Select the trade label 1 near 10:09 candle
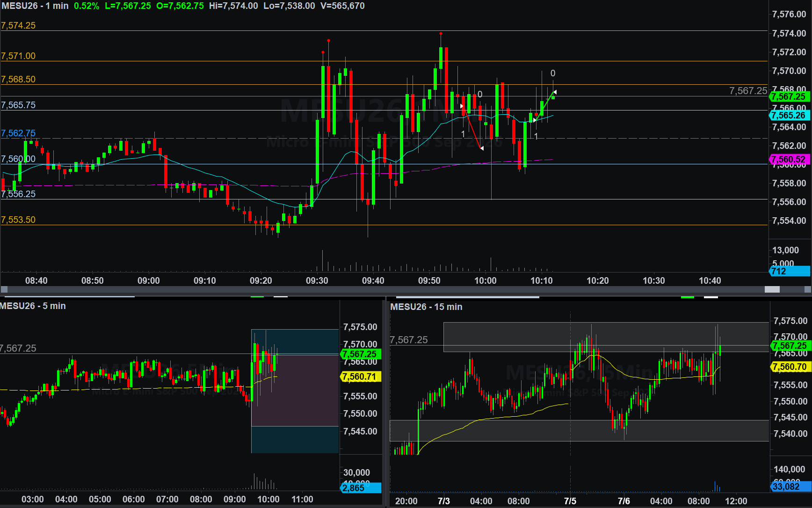 point(536,136)
